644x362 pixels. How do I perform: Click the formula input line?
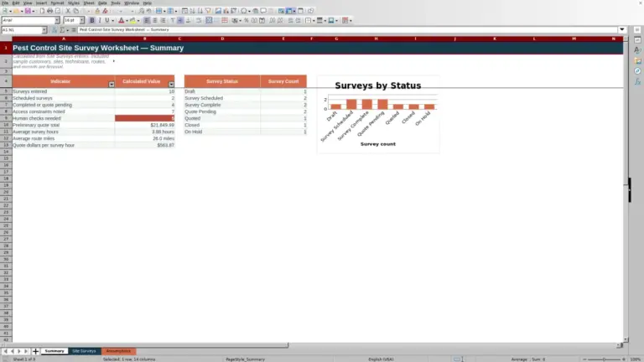coord(347,29)
